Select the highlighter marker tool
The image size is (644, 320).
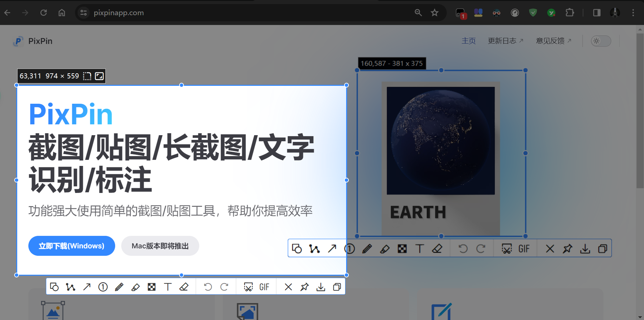135,287
